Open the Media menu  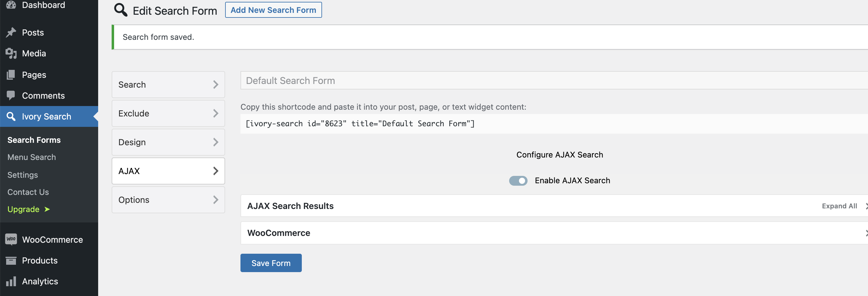click(x=34, y=53)
